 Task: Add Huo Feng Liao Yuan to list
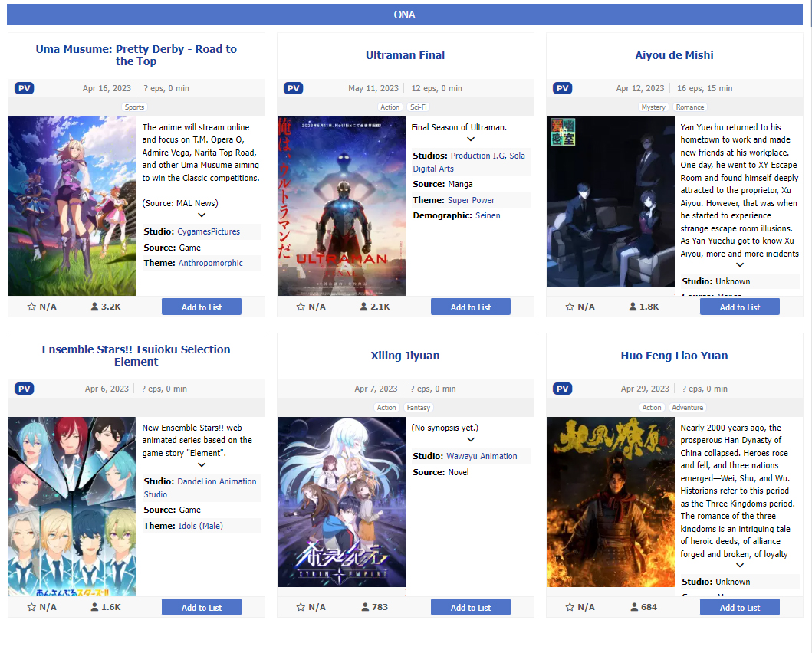tap(739, 607)
